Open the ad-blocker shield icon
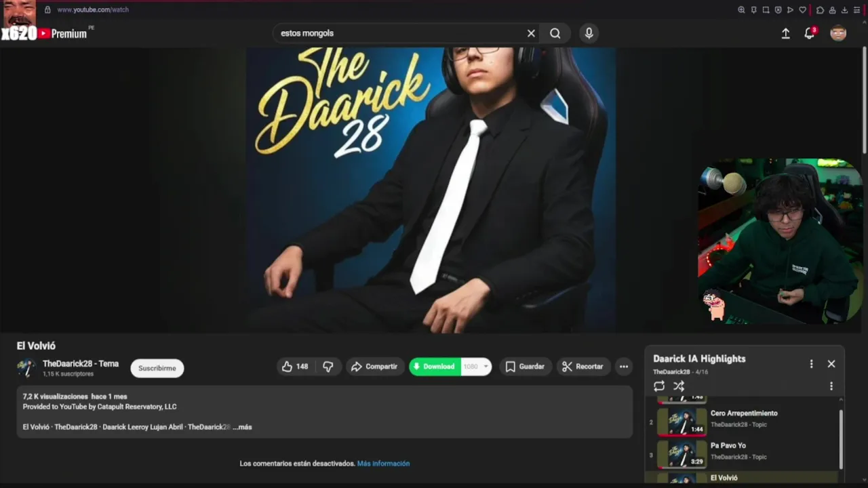This screenshot has width=868, height=488. 778,10
